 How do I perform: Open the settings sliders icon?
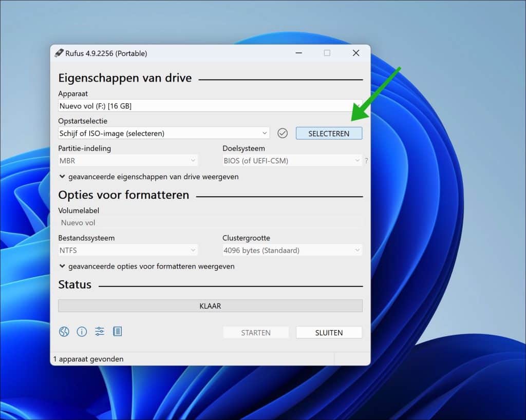(100, 332)
